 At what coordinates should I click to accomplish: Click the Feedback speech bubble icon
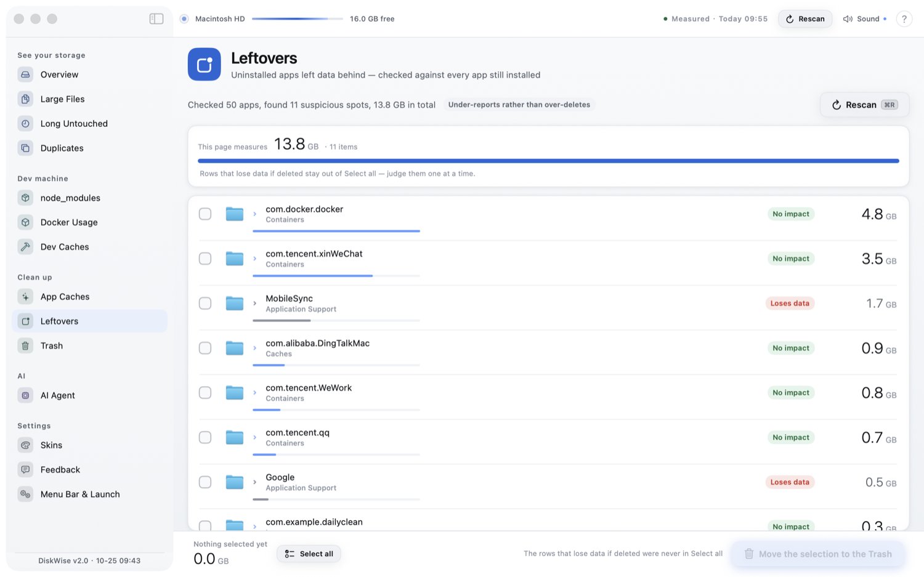(25, 470)
